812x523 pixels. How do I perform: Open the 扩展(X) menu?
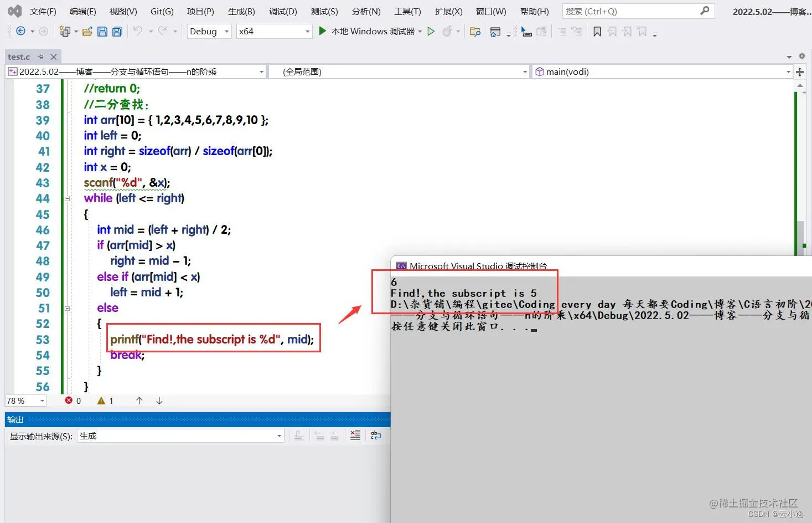click(448, 11)
